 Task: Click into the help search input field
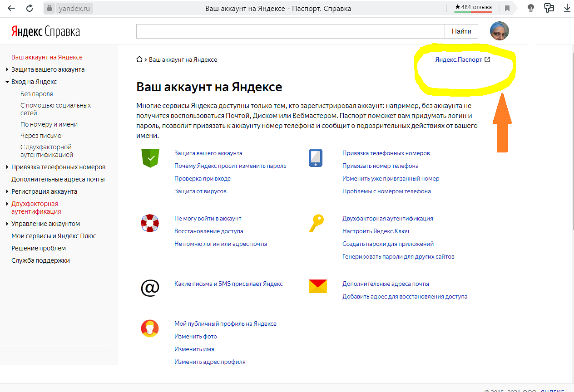[x=290, y=31]
